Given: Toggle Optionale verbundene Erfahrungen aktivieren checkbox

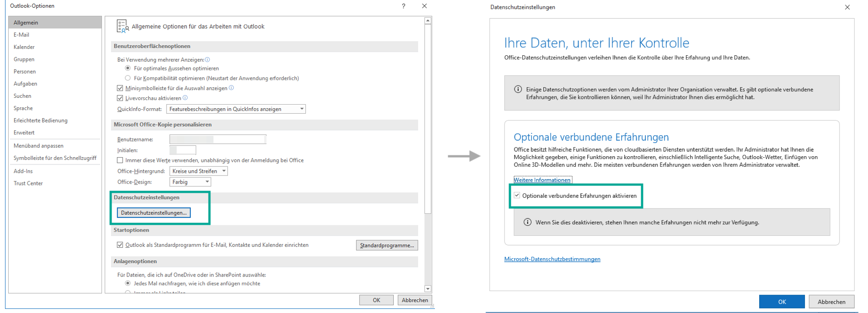Looking at the screenshot, I should click(517, 196).
